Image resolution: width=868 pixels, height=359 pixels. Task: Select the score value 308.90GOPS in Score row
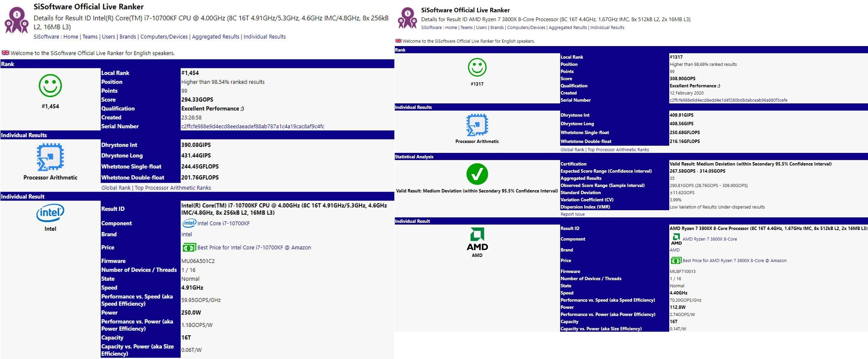click(x=683, y=79)
